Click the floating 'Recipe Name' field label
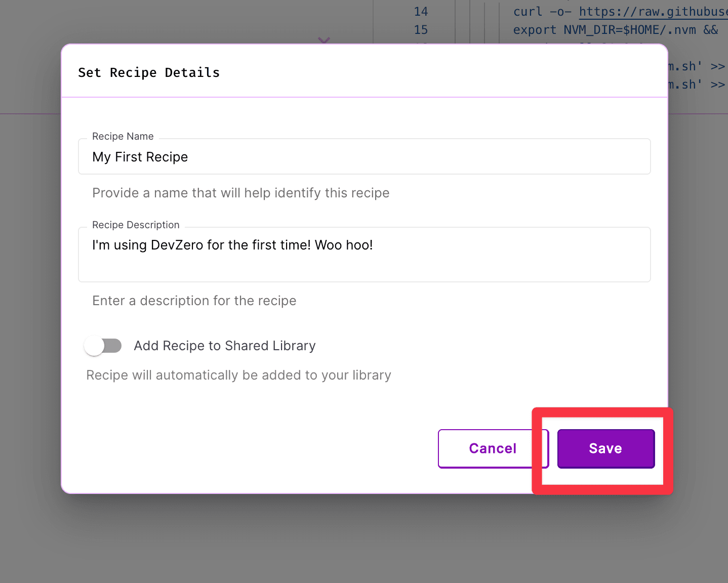Viewport: 728px width, 583px height. [x=123, y=136]
